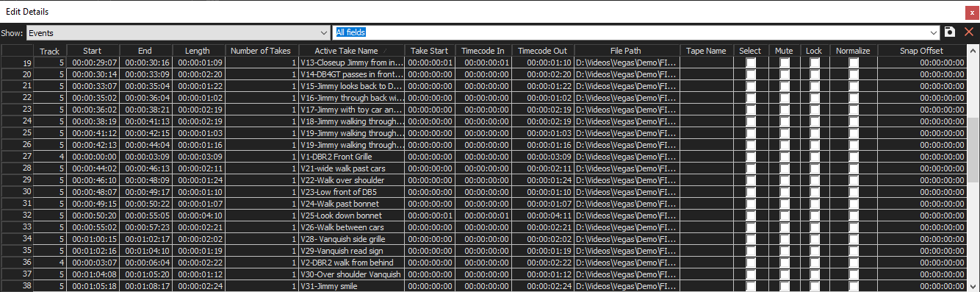The image size is (980, 292).
Task: Sort by the Length column header
Action: 197,51
